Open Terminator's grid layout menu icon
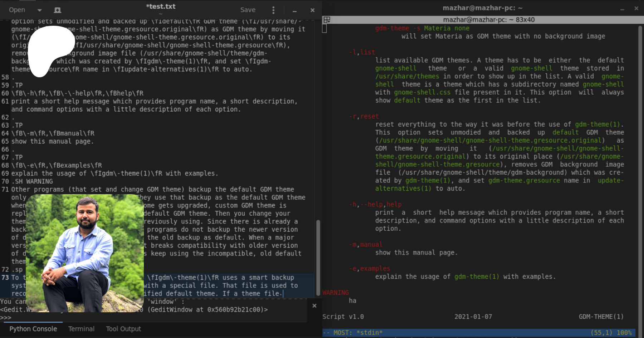The height and width of the screenshot is (338, 644). pos(327,20)
